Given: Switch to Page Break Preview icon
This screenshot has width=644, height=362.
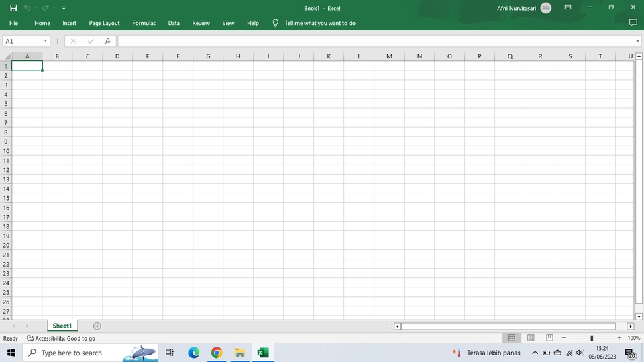Looking at the screenshot, I should click(x=549, y=338).
